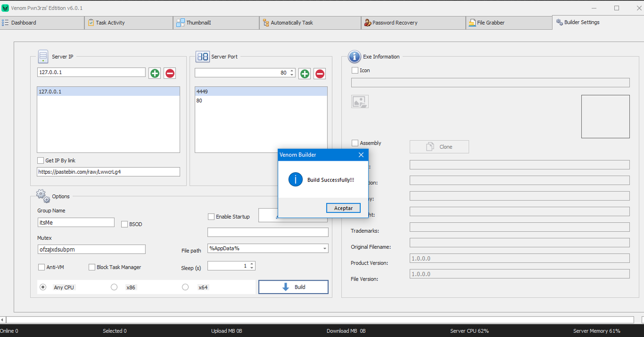
Task: Click the pastebin URL input field
Action: tap(108, 172)
